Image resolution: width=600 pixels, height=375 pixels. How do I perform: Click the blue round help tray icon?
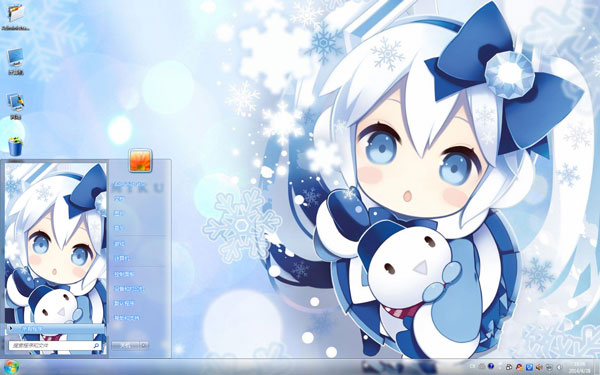[491, 367]
